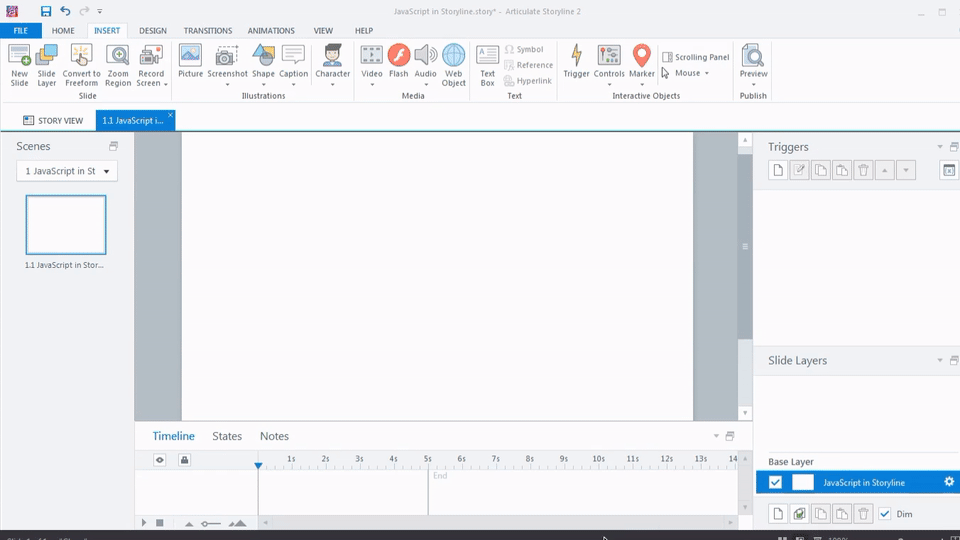
Task: Undo the last action
Action: [65, 11]
